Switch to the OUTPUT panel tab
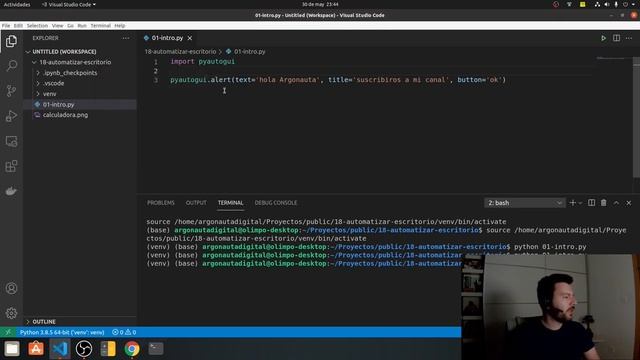The height and width of the screenshot is (360, 640). pyautogui.click(x=196, y=203)
